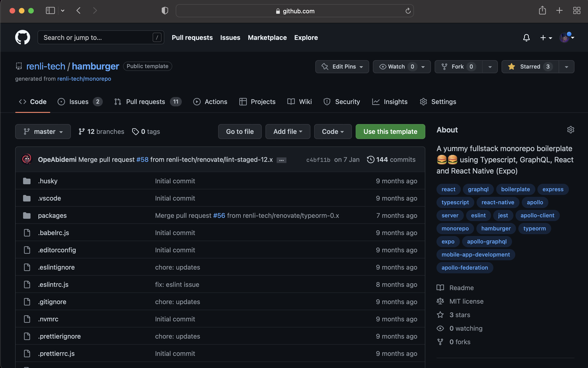Open Marketplace in top navigation

(267, 38)
